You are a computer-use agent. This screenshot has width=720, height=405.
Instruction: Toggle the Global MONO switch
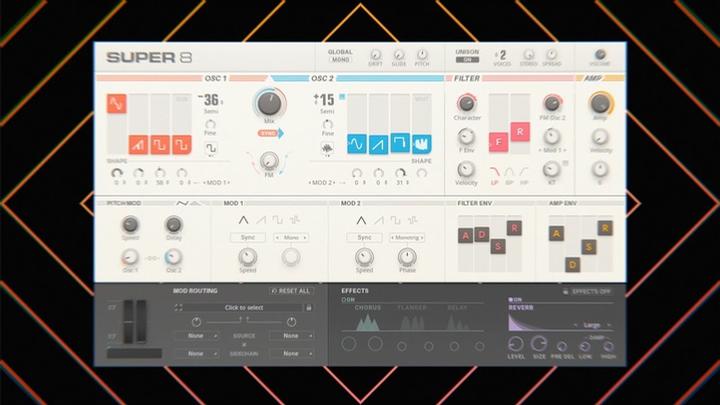pyautogui.click(x=340, y=60)
